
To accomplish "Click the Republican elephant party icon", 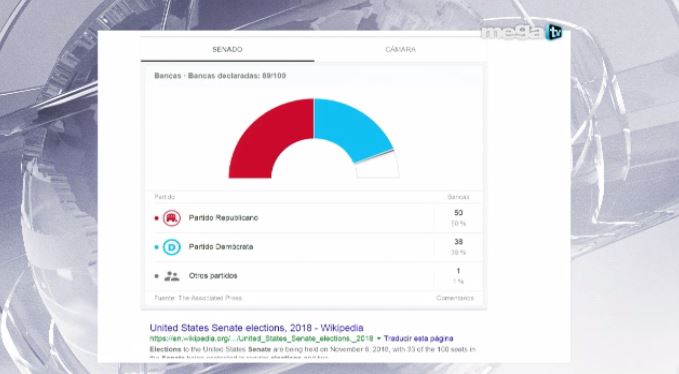I will [171, 218].
